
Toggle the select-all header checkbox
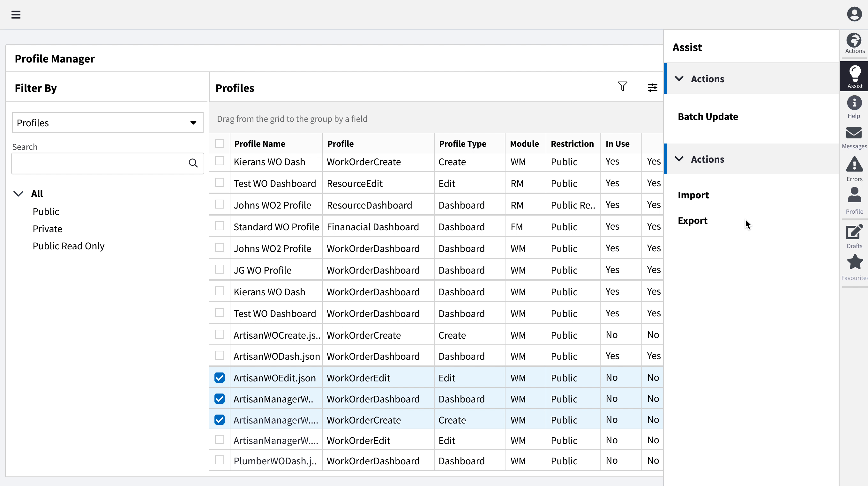click(219, 144)
